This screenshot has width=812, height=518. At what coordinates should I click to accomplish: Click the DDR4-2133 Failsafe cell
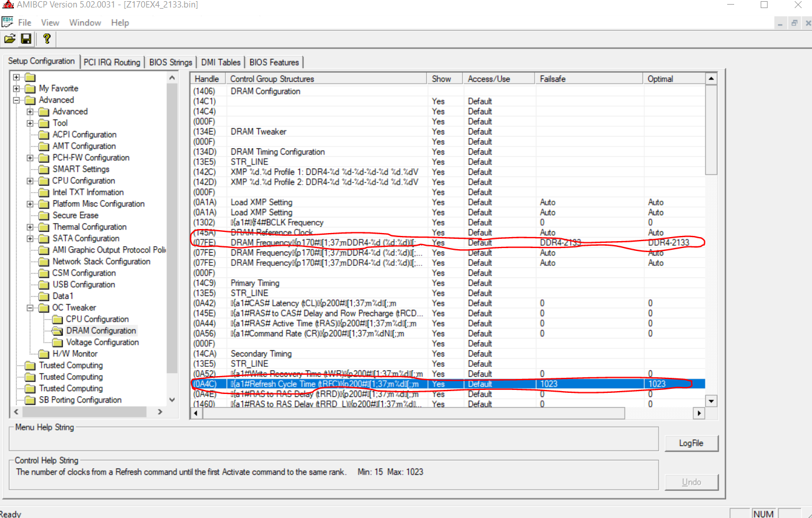point(589,243)
